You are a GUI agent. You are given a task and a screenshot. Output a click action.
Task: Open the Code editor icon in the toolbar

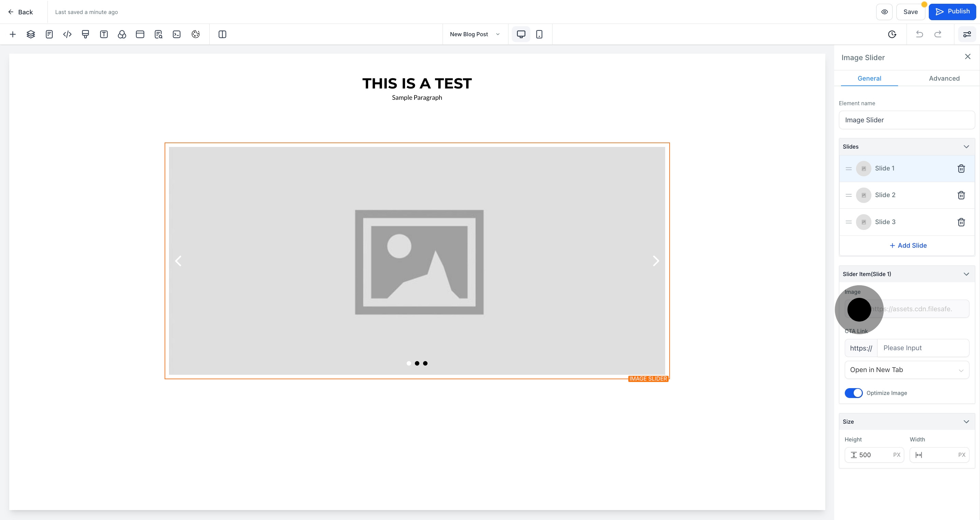click(67, 34)
